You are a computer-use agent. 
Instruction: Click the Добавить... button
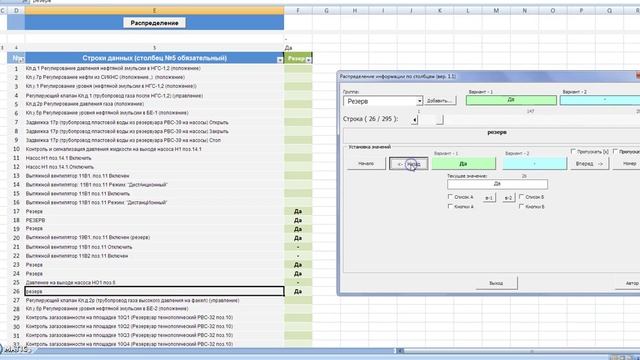tap(440, 100)
